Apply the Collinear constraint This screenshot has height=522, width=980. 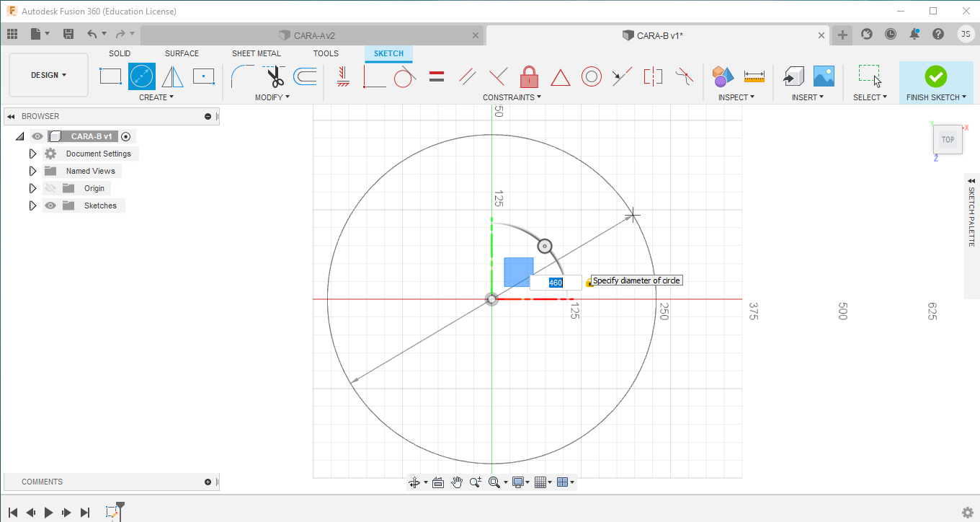click(x=622, y=76)
